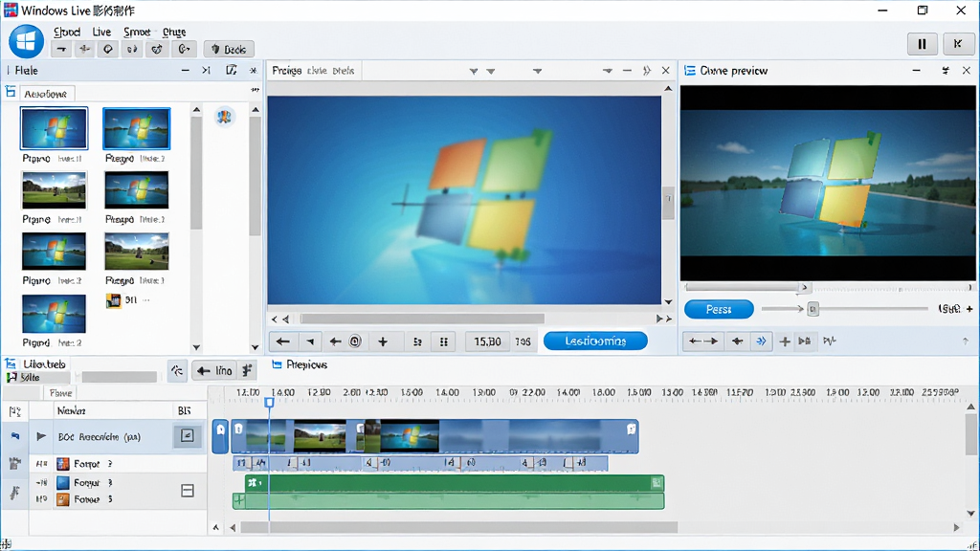Click the snap icon right of lino button
Image resolution: width=980 pixels, height=551 pixels.
(x=248, y=370)
